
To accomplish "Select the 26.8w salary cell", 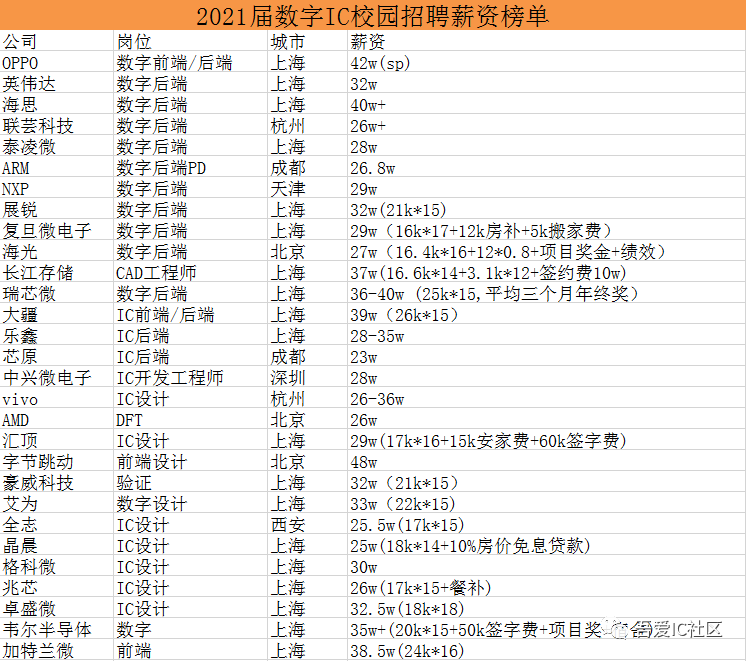I will tap(546, 167).
